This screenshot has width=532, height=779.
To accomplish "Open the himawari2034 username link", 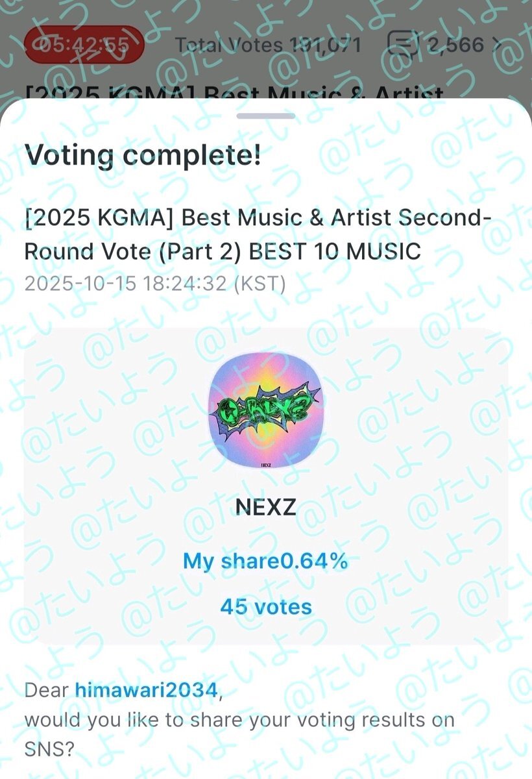I will click(x=147, y=690).
